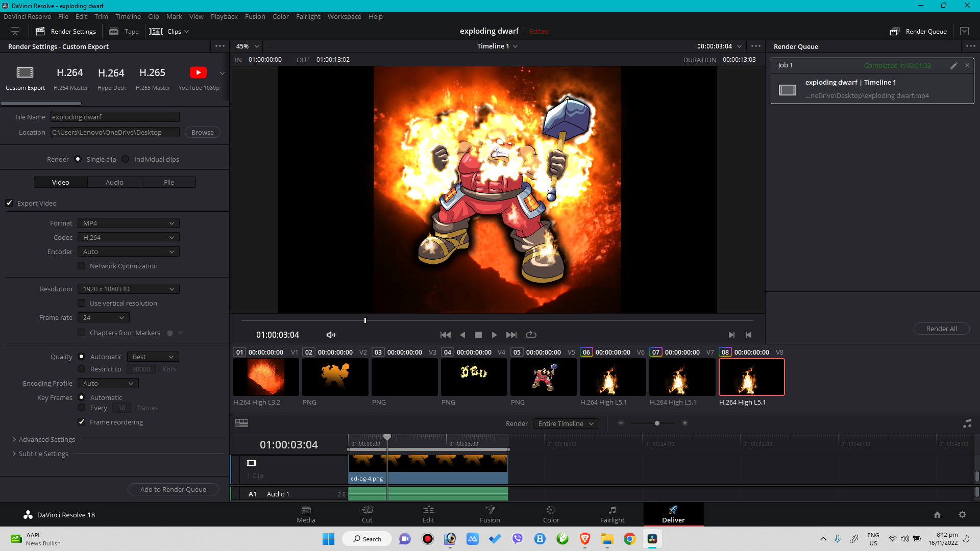Enable Use vertical resolution checkbox
Screen dimensions: 980x551
[x=81, y=303]
